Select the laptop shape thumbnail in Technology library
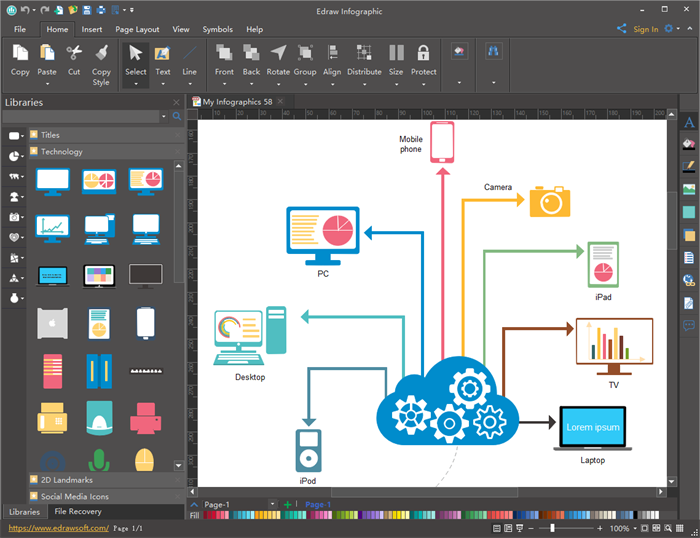 click(53, 275)
